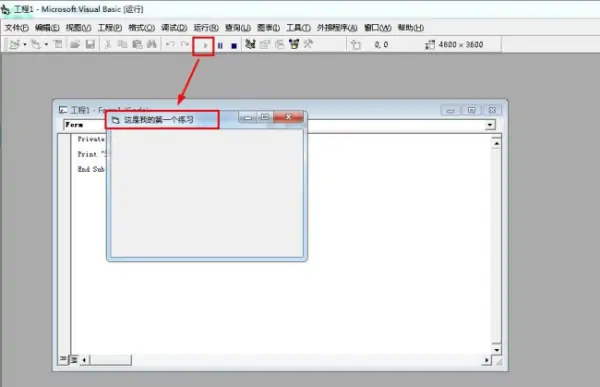Viewport: 600px width, 387px height.
Task: Close the running form with red X
Action: (289, 117)
